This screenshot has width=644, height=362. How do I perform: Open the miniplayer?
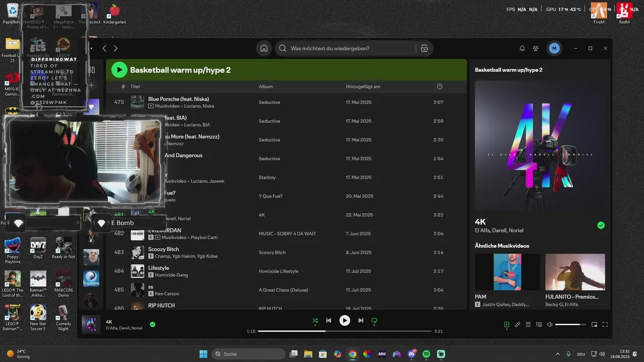[594, 324]
